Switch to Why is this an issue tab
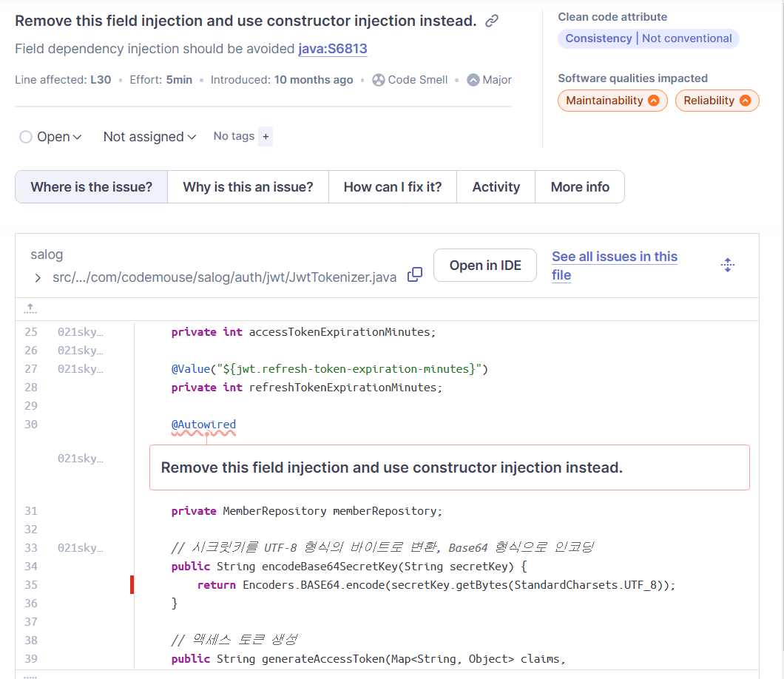This screenshot has width=784, height=679. pyautogui.click(x=248, y=187)
